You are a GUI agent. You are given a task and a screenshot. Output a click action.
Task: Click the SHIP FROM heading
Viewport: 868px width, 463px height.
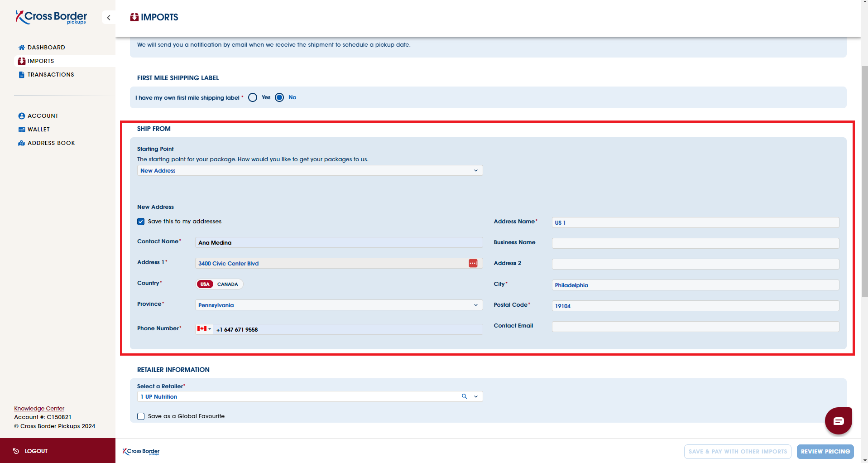point(154,129)
